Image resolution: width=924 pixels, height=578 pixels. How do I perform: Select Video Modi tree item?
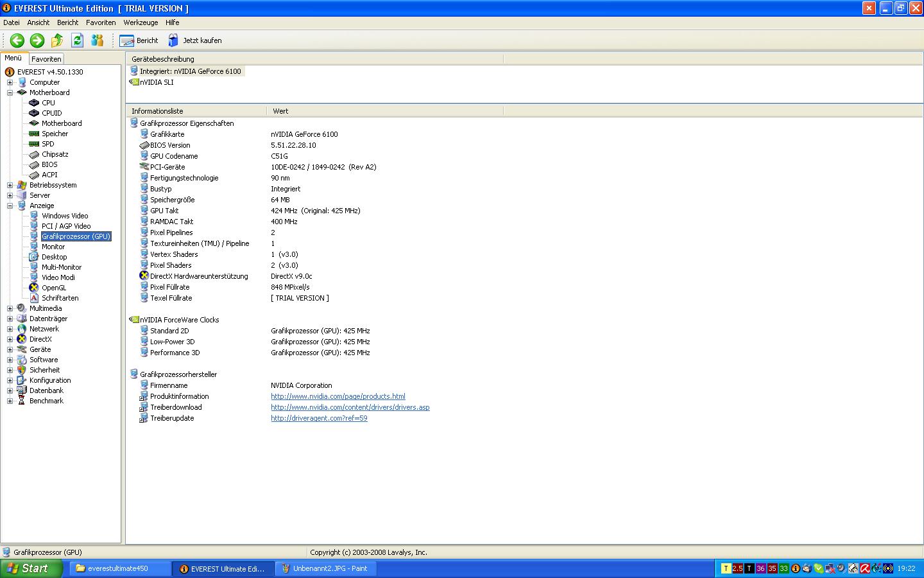[x=58, y=277]
